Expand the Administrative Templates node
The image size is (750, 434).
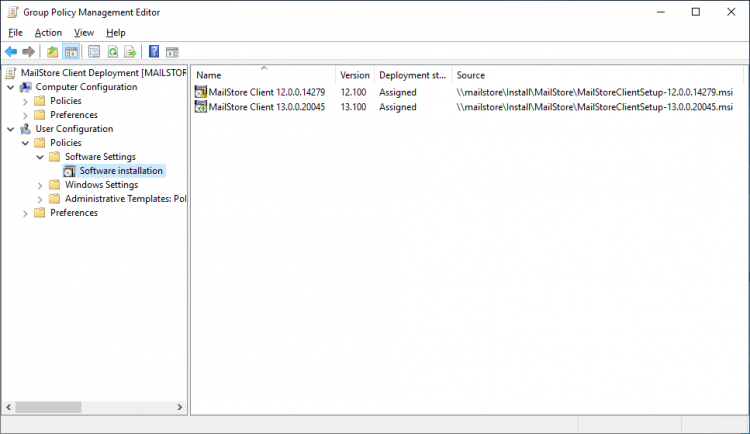(x=40, y=199)
